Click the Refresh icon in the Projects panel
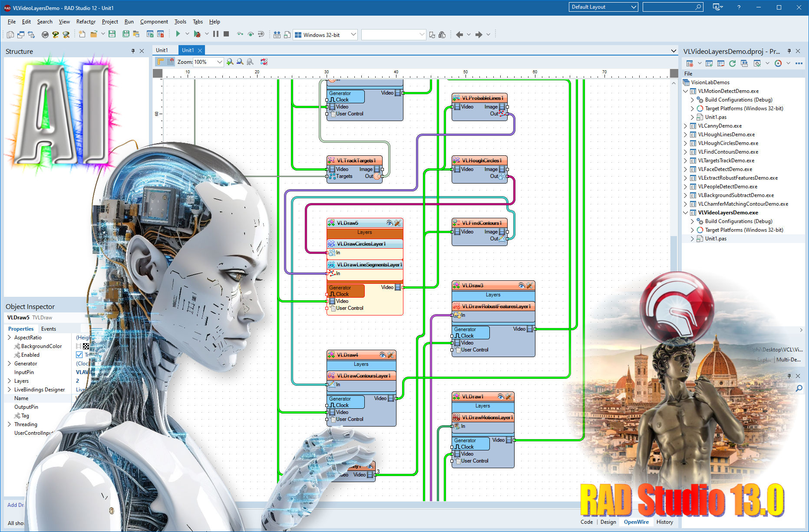The height and width of the screenshot is (532, 809). [x=732, y=63]
